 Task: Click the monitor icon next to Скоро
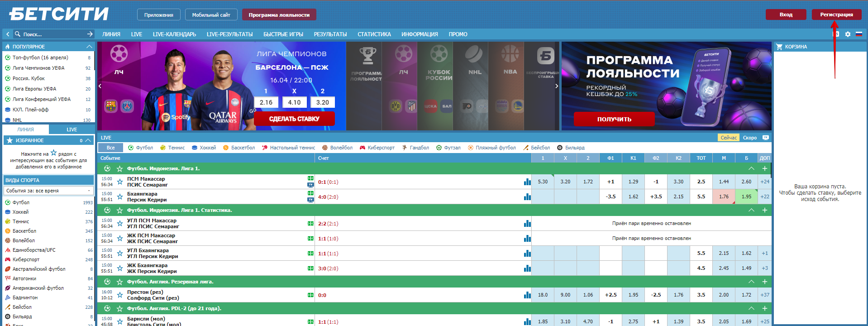tap(765, 138)
